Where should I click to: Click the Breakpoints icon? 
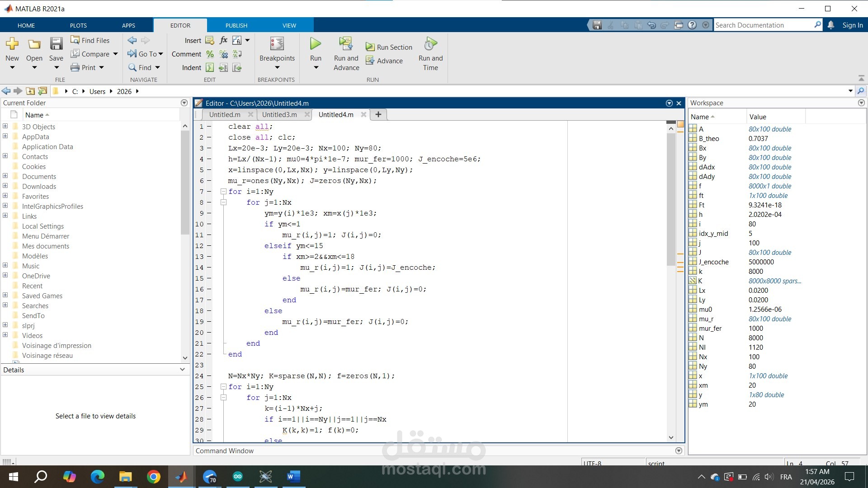pos(277,44)
